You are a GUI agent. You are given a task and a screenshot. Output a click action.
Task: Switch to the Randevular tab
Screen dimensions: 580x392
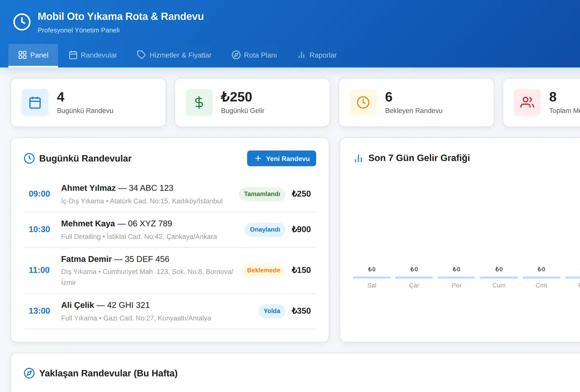93,55
